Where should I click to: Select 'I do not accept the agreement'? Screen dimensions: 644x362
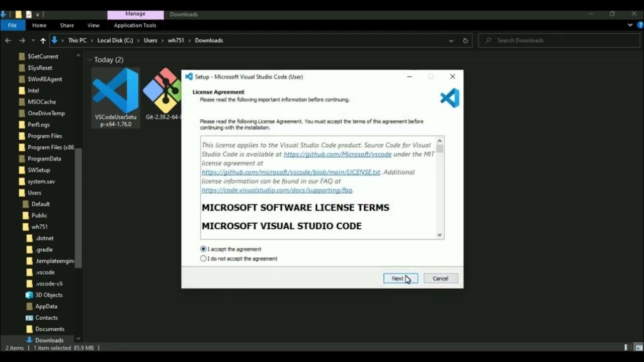[x=238, y=258]
